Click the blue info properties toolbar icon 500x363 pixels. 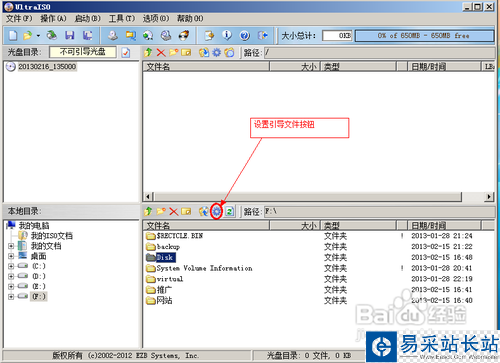click(227, 35)
